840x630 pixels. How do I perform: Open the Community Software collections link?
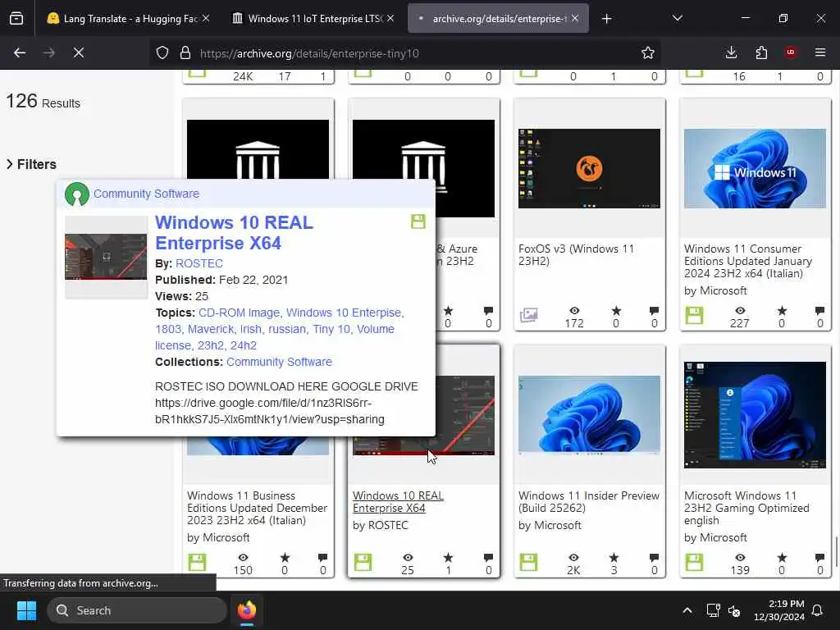pyautogui.click(x=279, y=362)
